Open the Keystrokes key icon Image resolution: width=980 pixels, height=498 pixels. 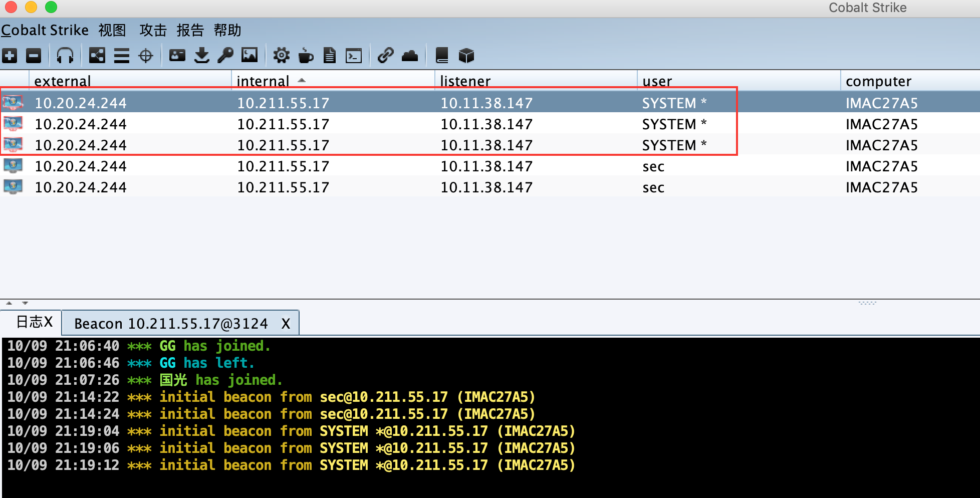pyautogui.click(x=225, y=56)
